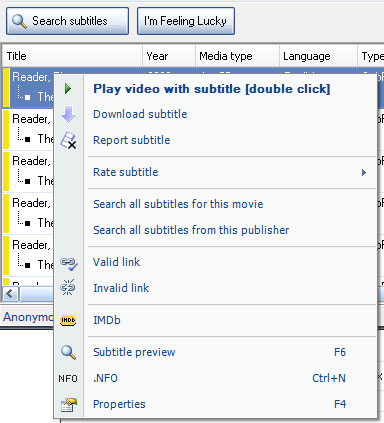The image size is (384, 423).
Task: Select child 'The' item under fifth Reader
Action: pyautogui.click(x=45, y=264)
